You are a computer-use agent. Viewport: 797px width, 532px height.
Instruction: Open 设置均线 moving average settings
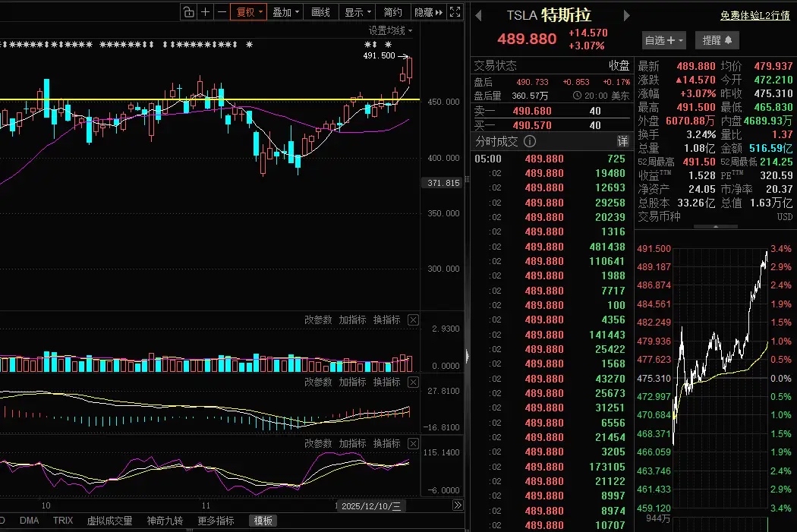(390, 30)
